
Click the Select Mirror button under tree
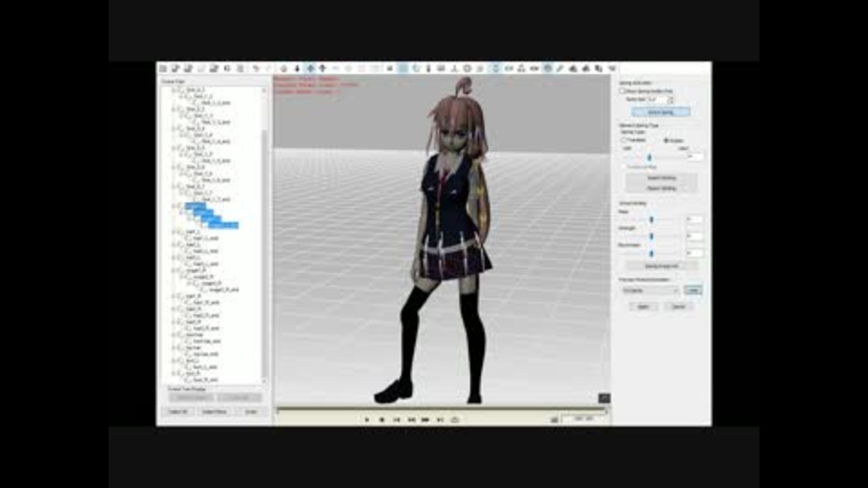[214, 412]
